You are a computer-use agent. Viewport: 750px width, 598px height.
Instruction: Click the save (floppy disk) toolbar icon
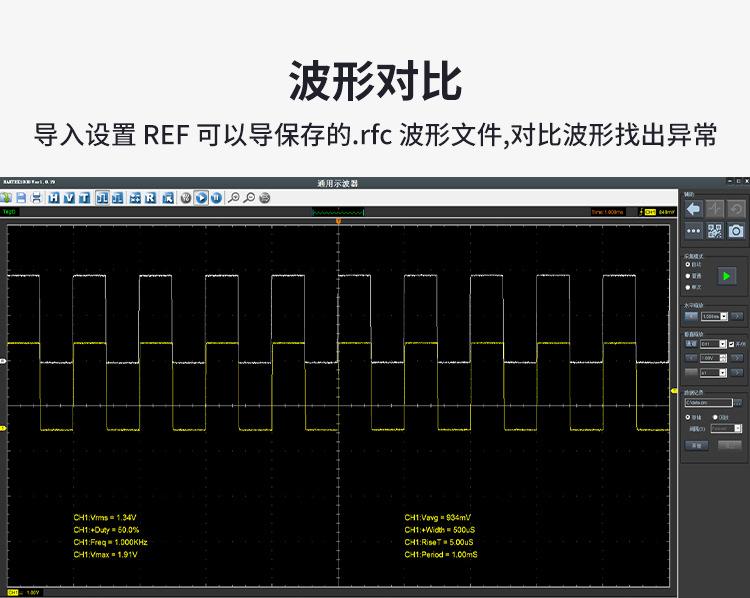22,198
